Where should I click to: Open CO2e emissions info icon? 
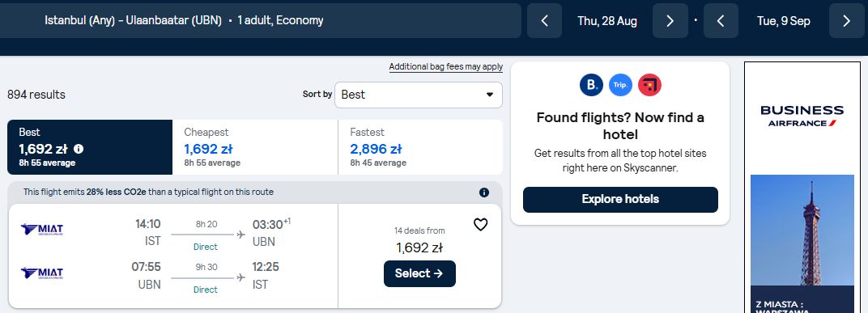click(x=484, y=192)
